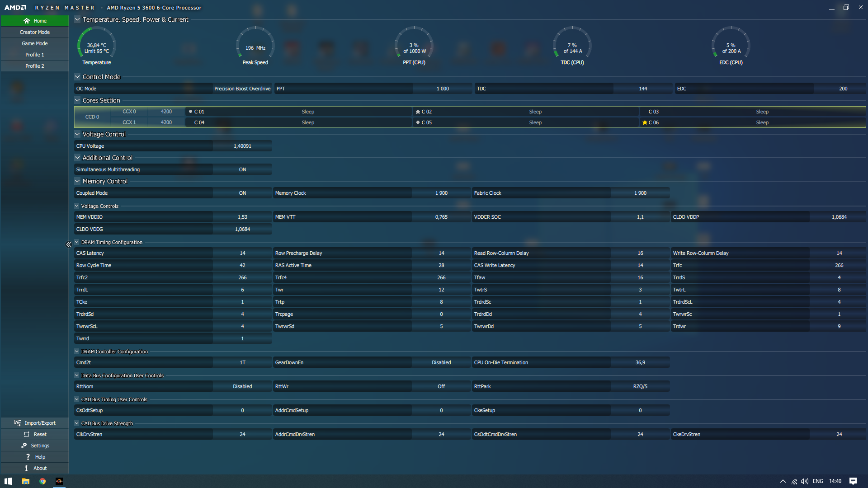This screenshot has height=488, width=868.
Task: Open Help with question mark icon
Action: 28,457
